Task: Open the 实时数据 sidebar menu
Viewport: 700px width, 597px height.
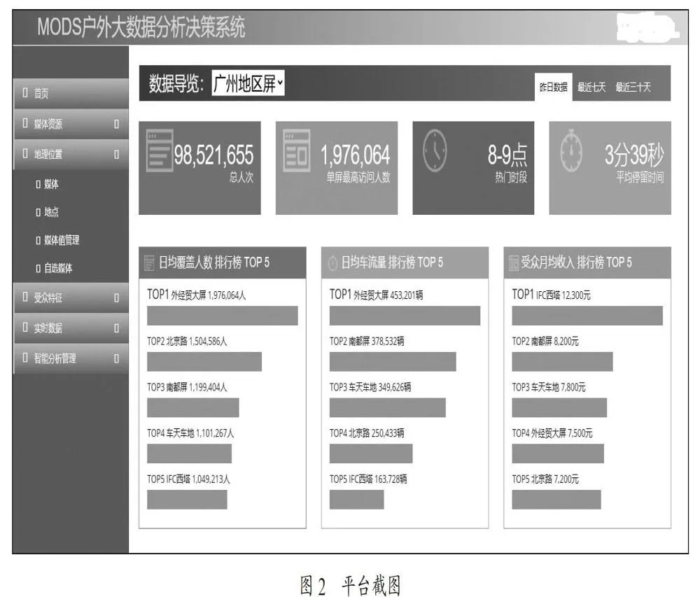Action: pyautogui.click(x=71, y=328)
